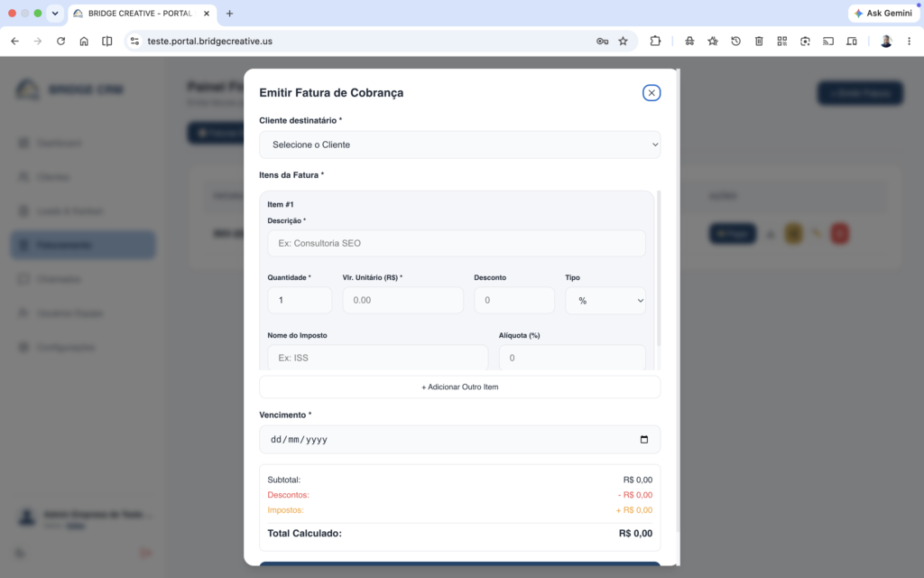
Task: Click the orange + R$ 0,00 value
Action: 634,510
